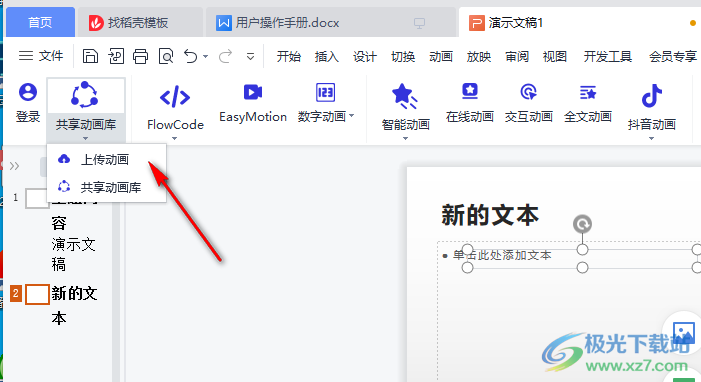
Task: Click the screen icon on docx tab
Action: point(419,23)
